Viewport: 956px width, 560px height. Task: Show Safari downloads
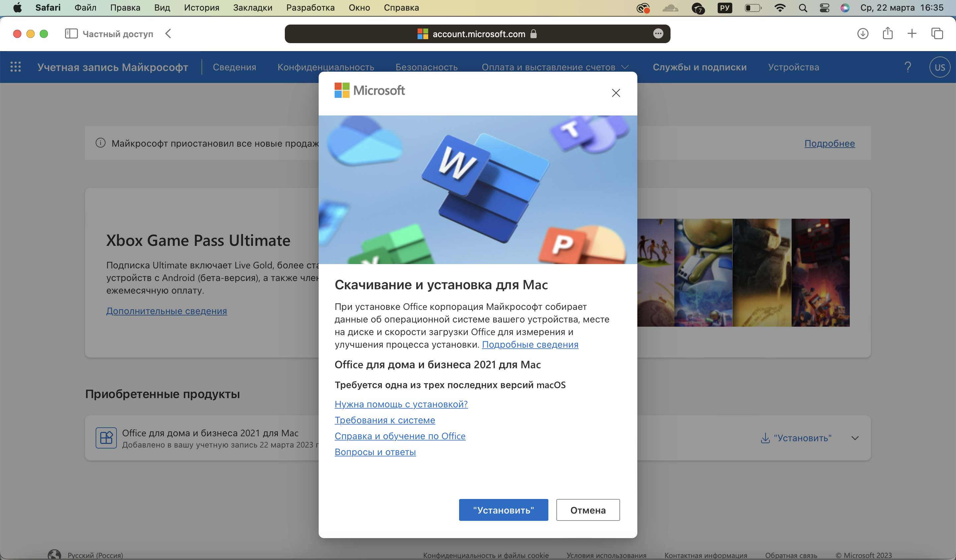click(863, 34)
